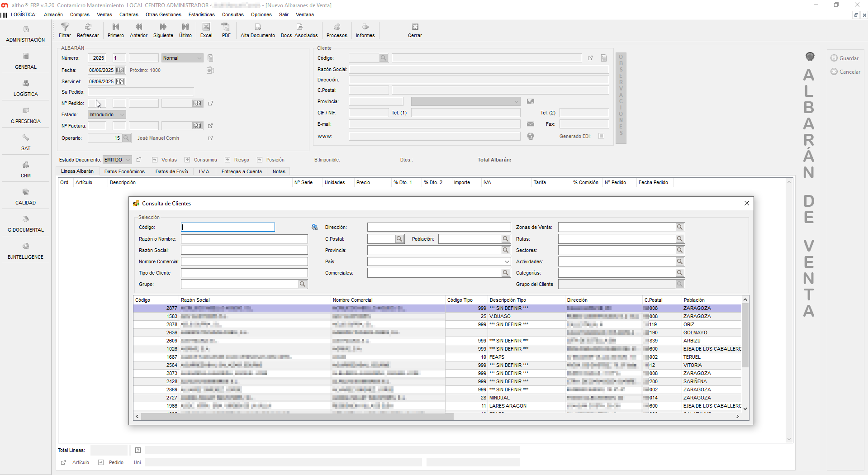The image size is (868, 475).
Task: Toggle the Generado EDI checkbox
Action: coord(601,136)
